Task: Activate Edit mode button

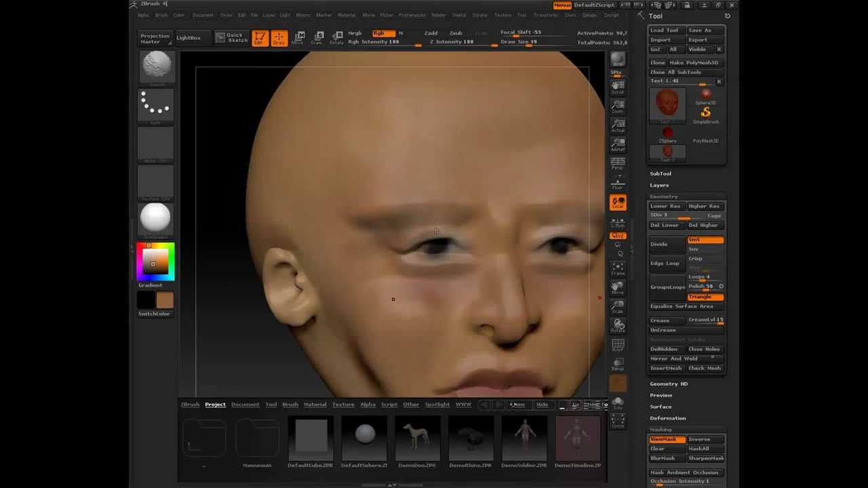Action: pos(260,38)
